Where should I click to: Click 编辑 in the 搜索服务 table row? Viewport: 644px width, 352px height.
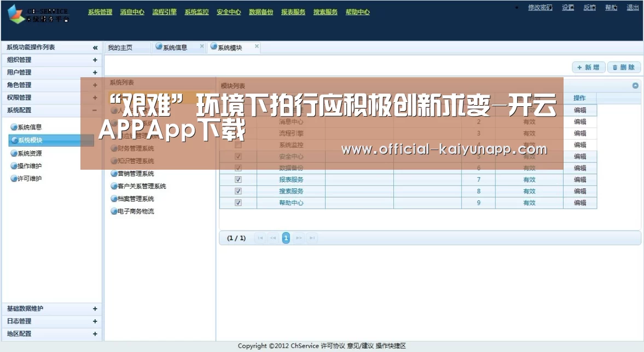click(580, 191)
